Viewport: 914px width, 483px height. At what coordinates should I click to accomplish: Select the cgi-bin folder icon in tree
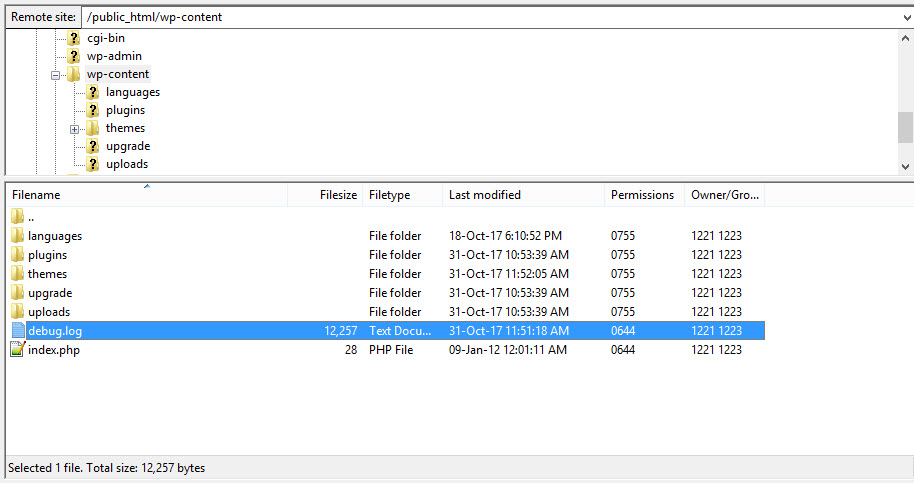click(73, 38)
